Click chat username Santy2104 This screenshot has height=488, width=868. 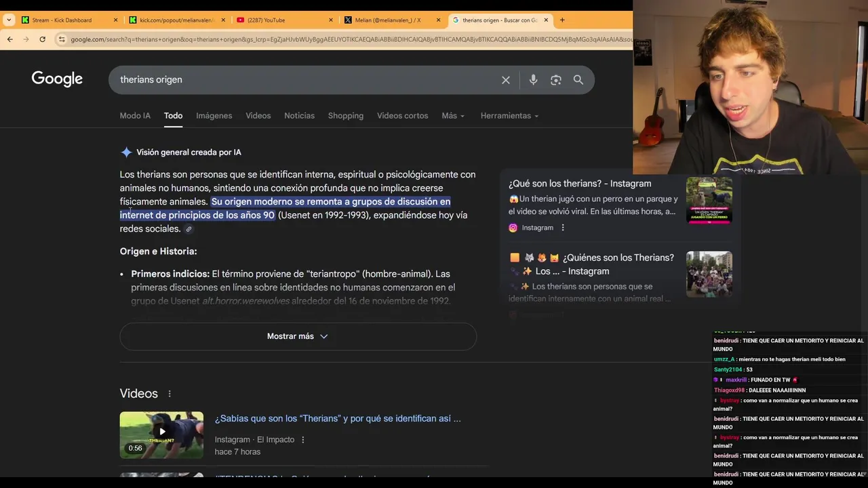pyautogui.click(x=728, y=369)
